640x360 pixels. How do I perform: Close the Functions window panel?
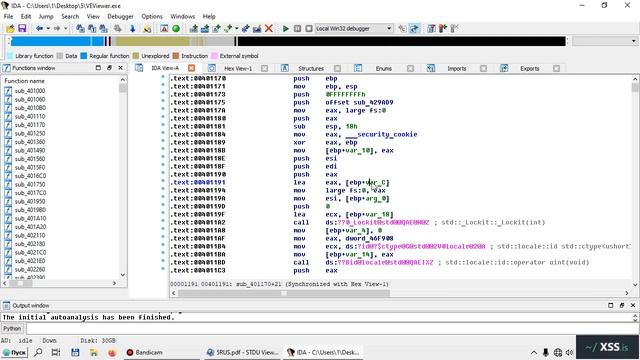120,68
